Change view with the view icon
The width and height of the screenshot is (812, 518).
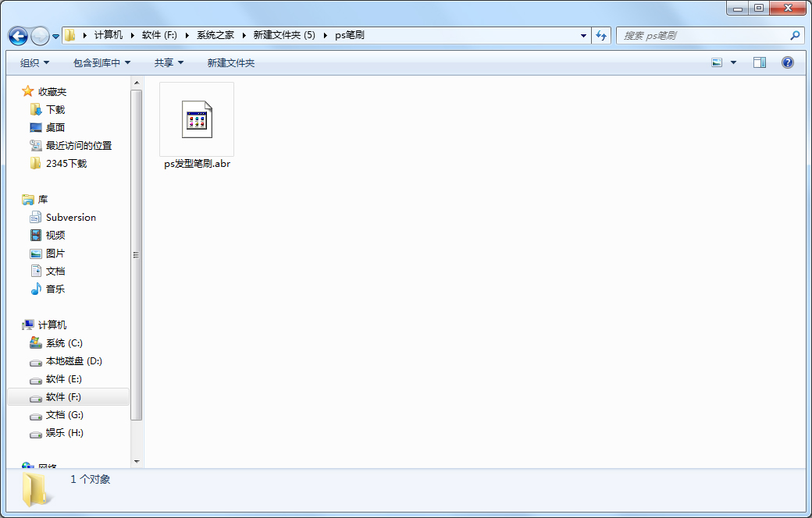[717, 62]
